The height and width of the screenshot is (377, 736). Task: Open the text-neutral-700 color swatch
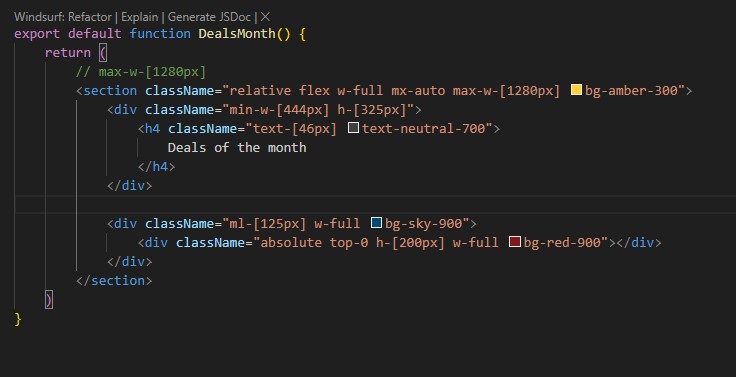tap(353, 127)
